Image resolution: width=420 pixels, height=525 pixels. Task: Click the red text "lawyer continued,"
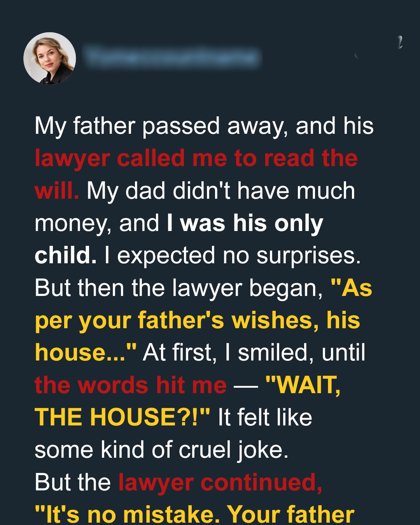click(220, 482)
